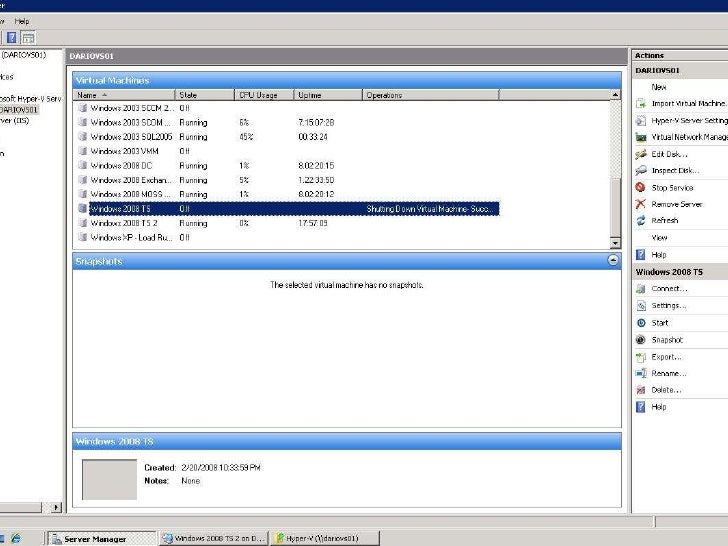Click the Rename icon
The height and width of the screenshot is (546, 728).
[x=641, y=373]
